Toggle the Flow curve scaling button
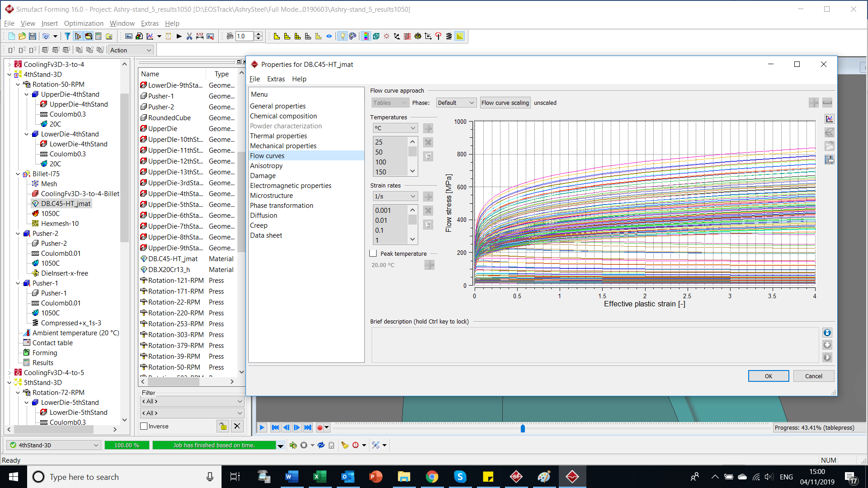The height and width of the screenshot is (488, 868). [505, 103]
